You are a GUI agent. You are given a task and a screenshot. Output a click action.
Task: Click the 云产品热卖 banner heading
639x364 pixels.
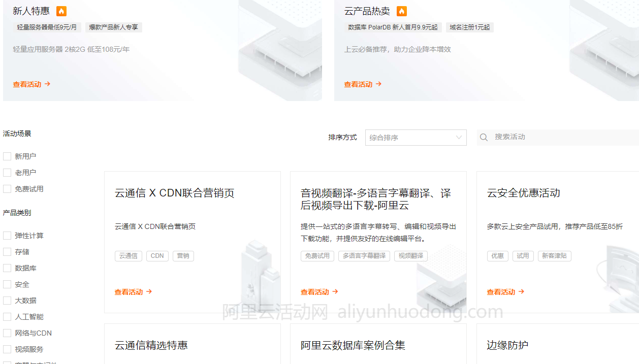(x=367, y=11)
